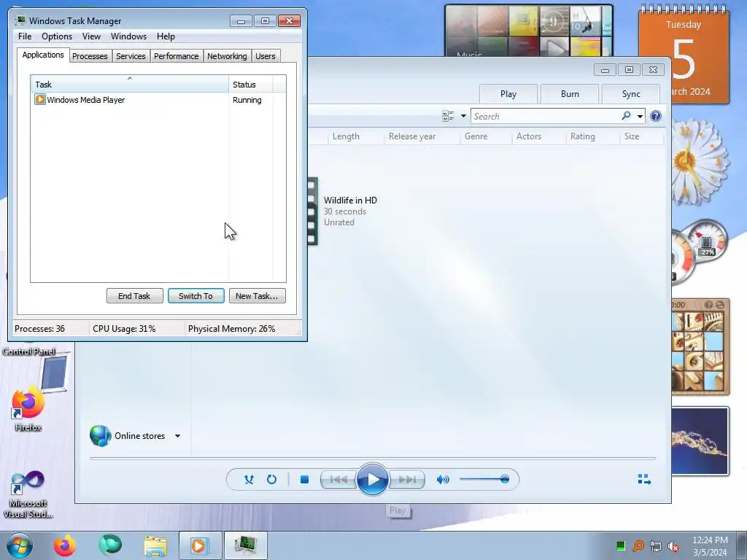The height and width of the screenshot is (560, 747).
Task: Open the teal round app on taskbar
Action: [110, 545]
